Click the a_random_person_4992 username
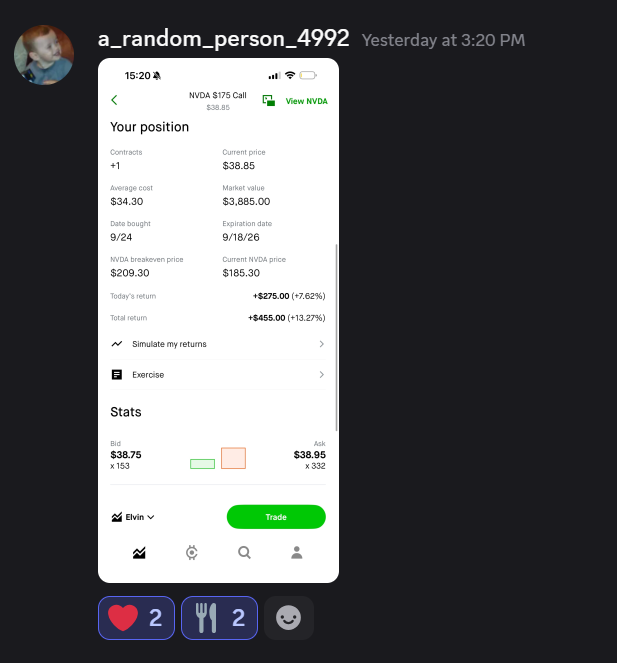The width and height of the screenshot is (617, 663). (x=223, y=38)
